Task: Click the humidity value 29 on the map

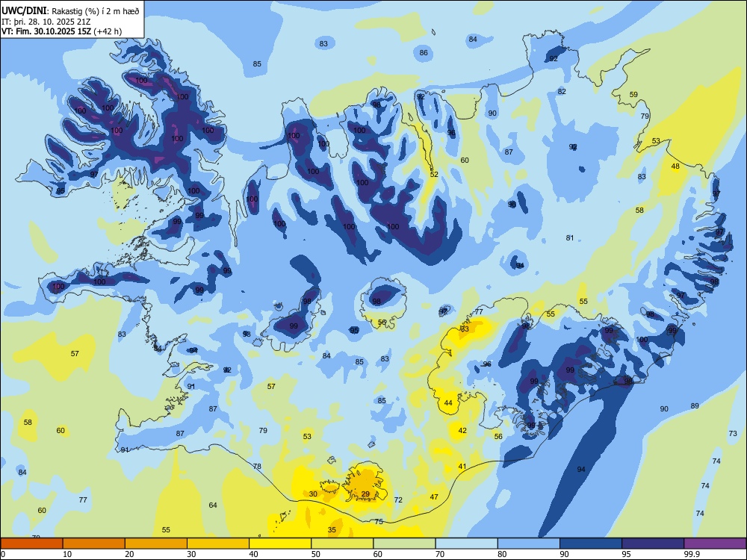Action: point(365,494)
